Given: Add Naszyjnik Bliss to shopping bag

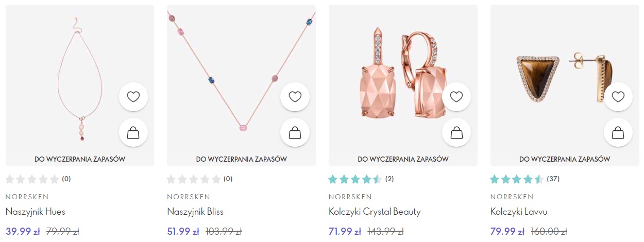Looking at the screenshot, I should point(295,132).
